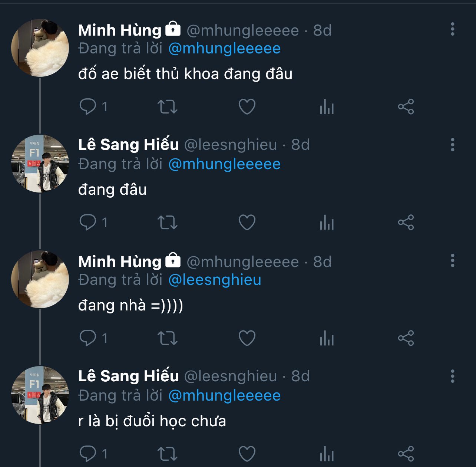Open more options on "r là bị đuổi học chưa"
The height and width of the screenshot is (467, 476).
tap(452, 376)
